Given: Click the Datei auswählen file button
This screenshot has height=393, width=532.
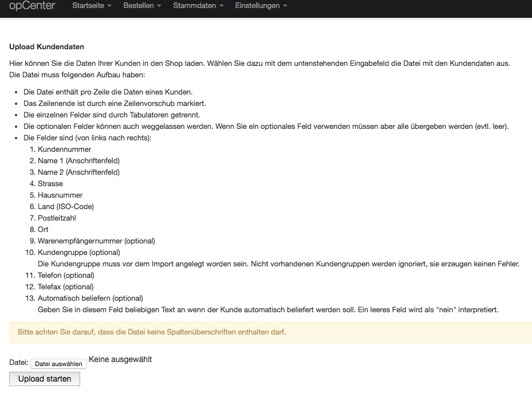Looking at the screenshot, I should pos(58,363).
